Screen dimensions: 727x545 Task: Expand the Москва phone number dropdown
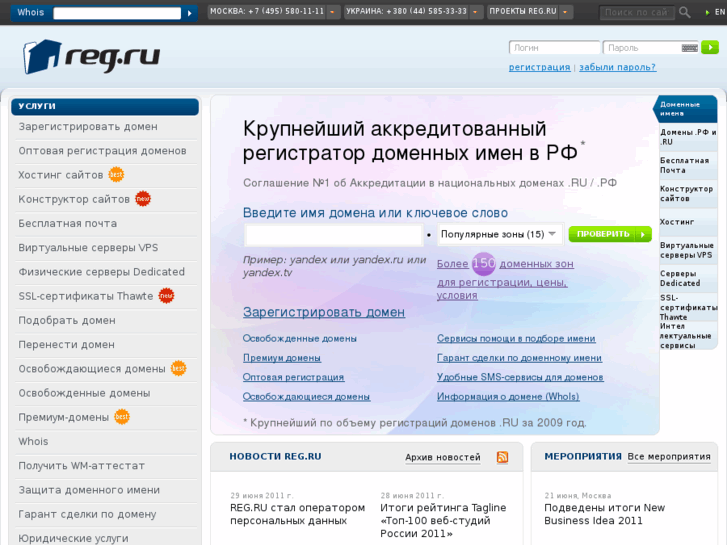point(332,12)
